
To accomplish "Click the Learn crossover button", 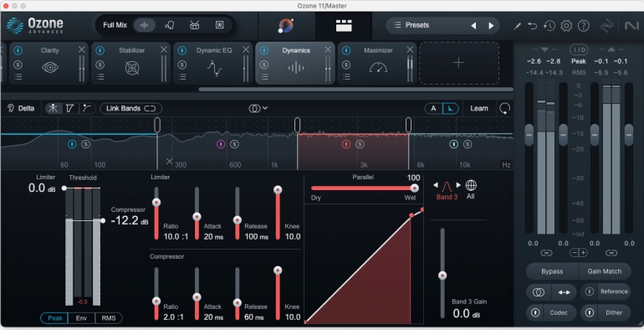I will click(x=479, y=108).
